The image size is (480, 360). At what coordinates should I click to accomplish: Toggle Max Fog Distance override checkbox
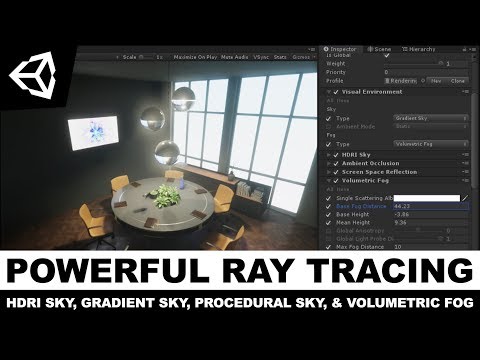point(329,247)
